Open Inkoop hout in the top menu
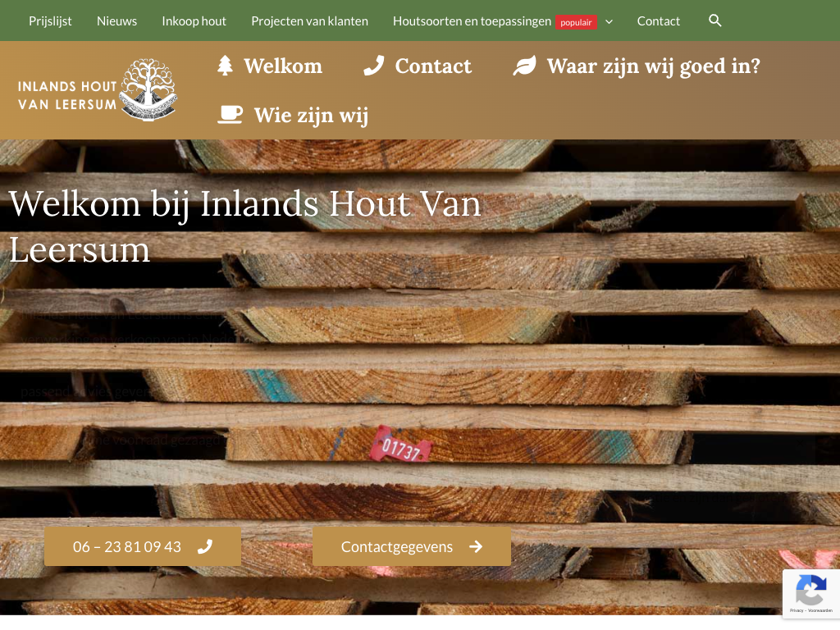 [x=194, y=21]
